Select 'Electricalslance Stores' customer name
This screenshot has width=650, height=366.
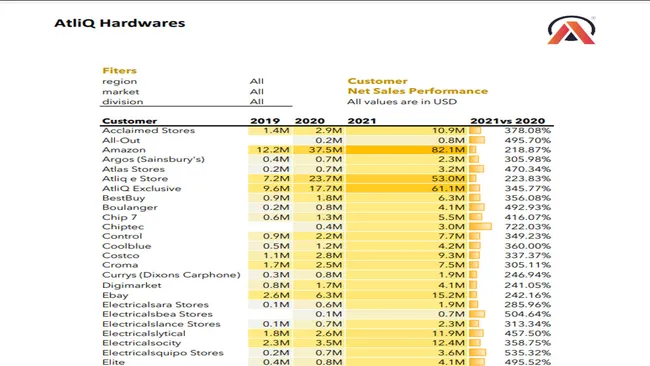[161, 324]
